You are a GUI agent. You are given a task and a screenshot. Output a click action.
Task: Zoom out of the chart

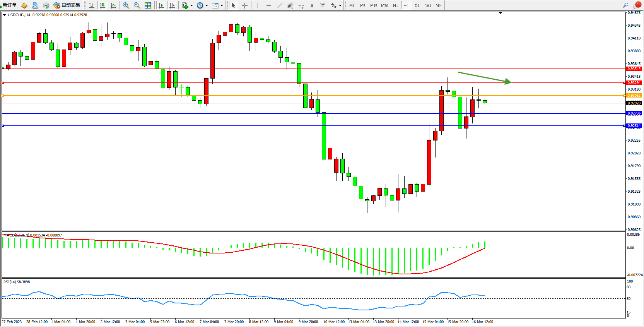point(137,5)
